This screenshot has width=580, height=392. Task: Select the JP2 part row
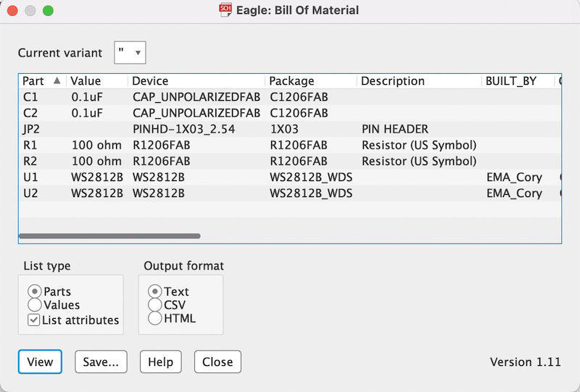click(290, 129)
